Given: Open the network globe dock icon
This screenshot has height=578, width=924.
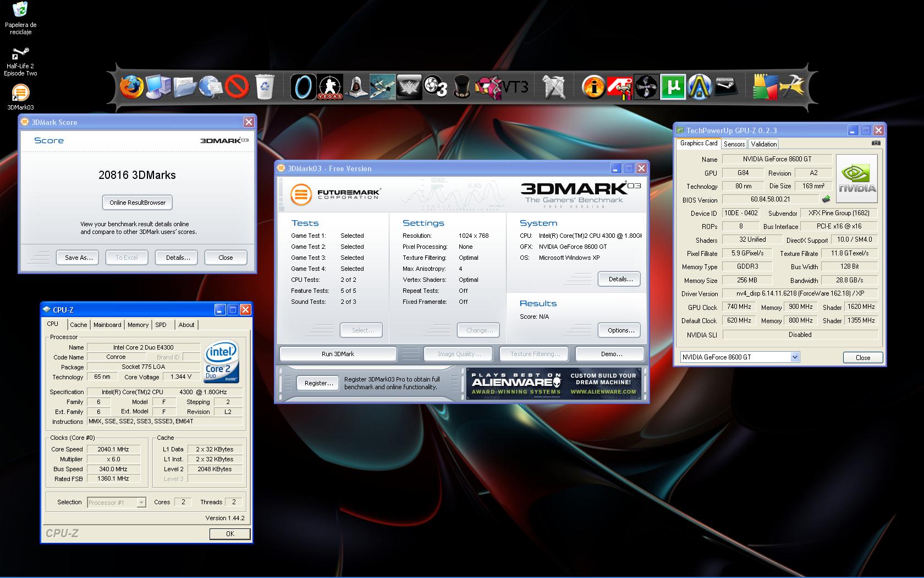Looking at the screenshot, I should [211, 87].
